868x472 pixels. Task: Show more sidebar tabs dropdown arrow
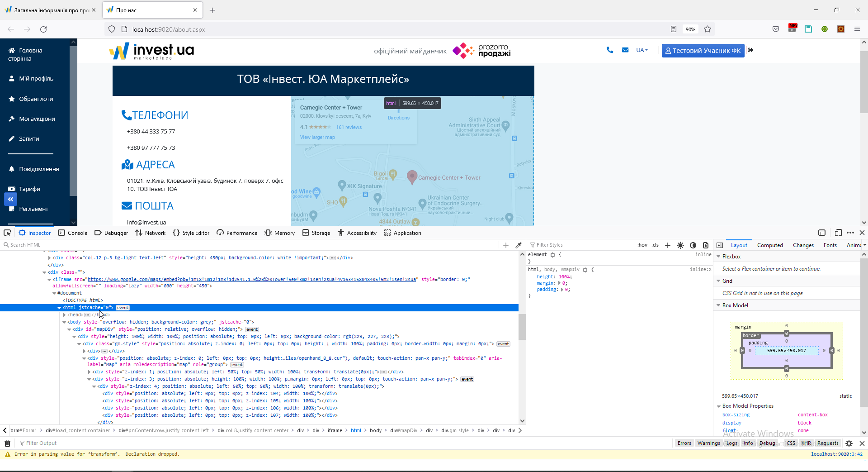(x=864, y=245)
